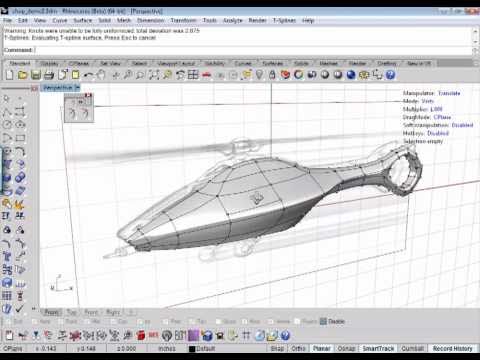Select the rectangle tool in left sidebar
Screen dimensions: 480x360
pyautogui.click(x=20, y=138)
